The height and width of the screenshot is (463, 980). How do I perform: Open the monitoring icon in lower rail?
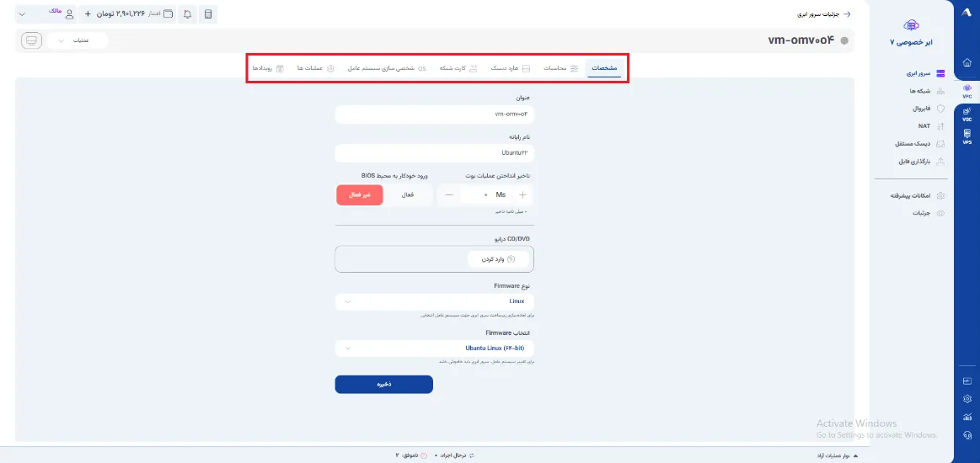[967, 381]
